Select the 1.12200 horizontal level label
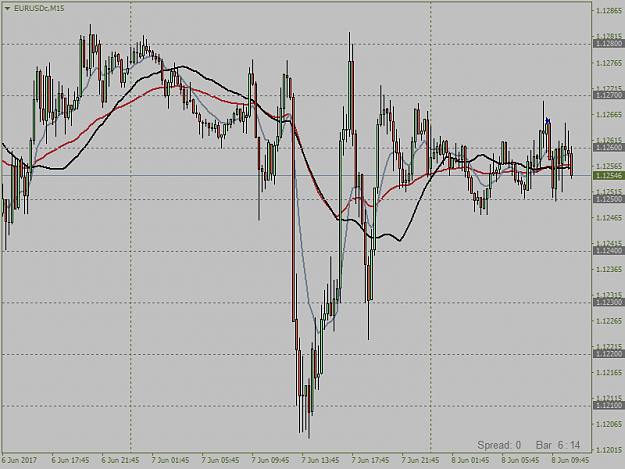The width and height of the screenshot is (625, 469). [x=609, y=354]
